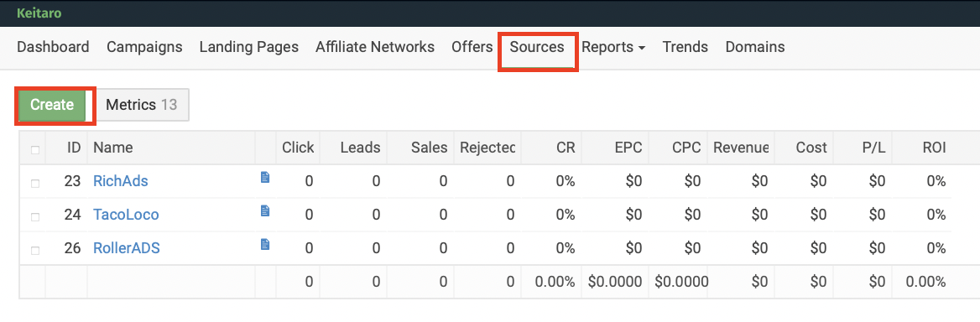The width and height of the screenshot is (980, 322).
Task: Go to the Dashboard tab
Action: 53,47
